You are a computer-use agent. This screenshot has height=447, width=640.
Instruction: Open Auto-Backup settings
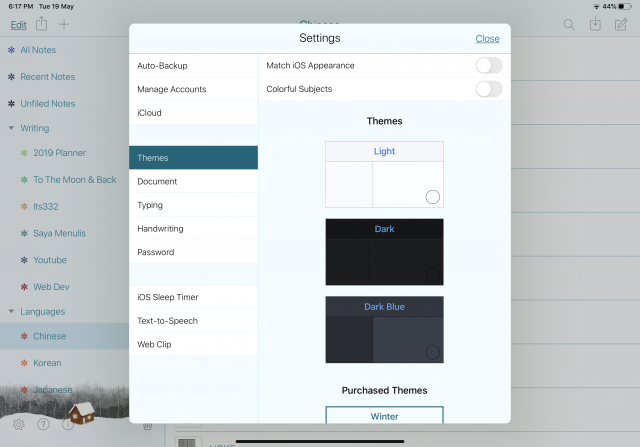[193, 66]
